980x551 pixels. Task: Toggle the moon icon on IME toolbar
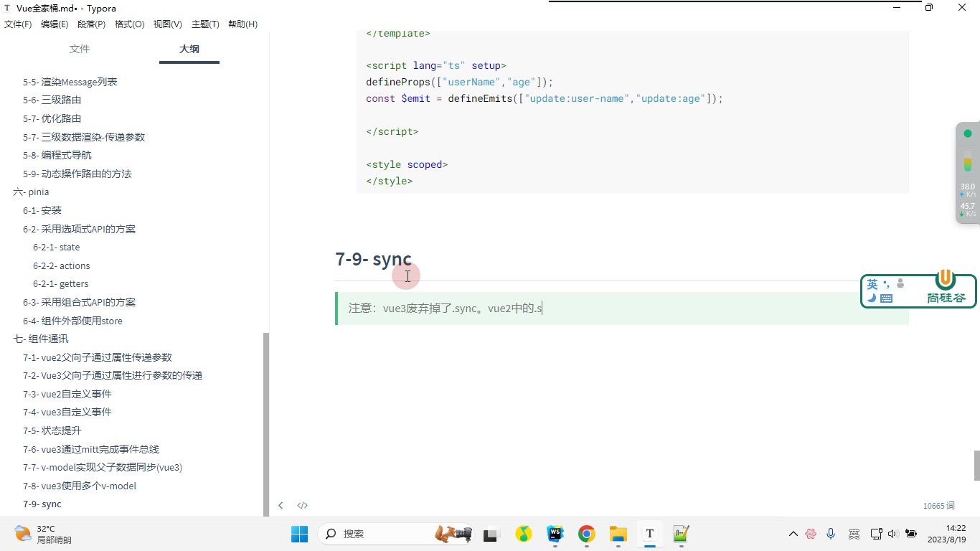pos(872,298)
